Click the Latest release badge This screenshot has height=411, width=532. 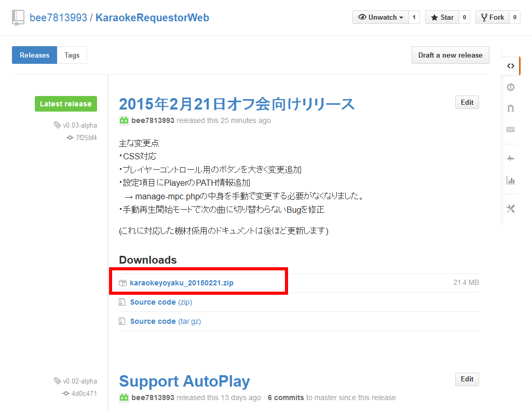66,104
